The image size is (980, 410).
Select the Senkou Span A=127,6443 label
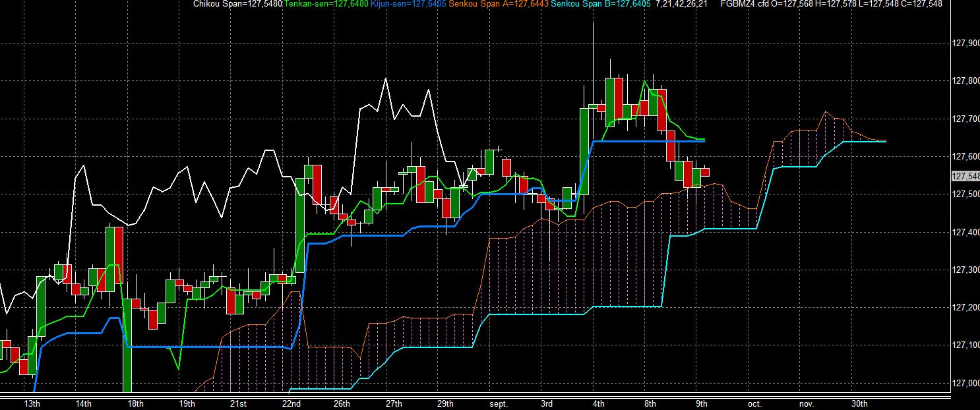pos(499,4)
